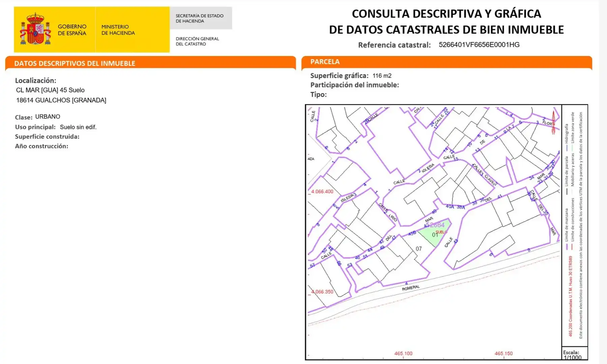Click the Spanish coat of arms logo
Viewport: 607px width, 364px height.
(x=35, y=29)
